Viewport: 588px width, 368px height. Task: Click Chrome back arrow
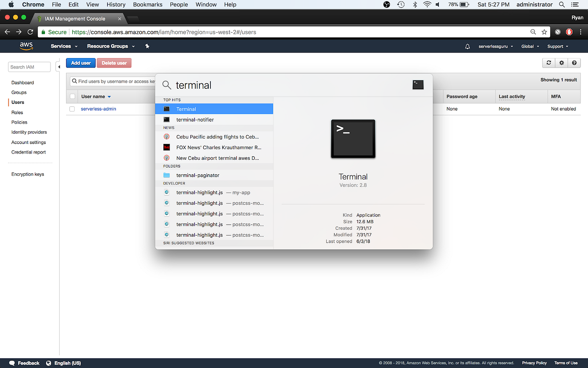coord(7,32)
